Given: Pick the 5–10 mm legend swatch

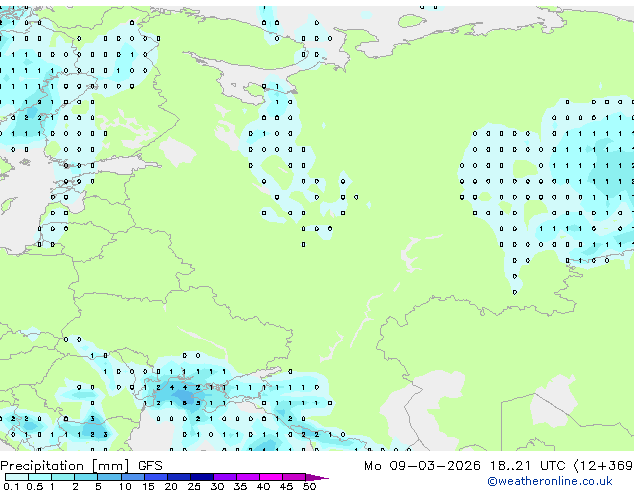Looking at the screenshot, I should click(x=109, y=477).
